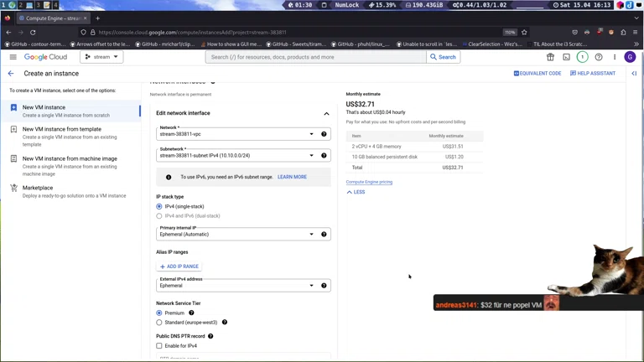The height and width of the screenshot is (362, 644).
Task: Collapse estimate details with LESS
Action: pyautogui.click(x=356, y=192)
